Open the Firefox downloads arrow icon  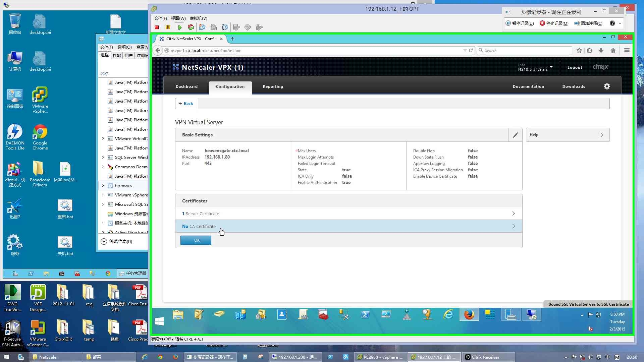pos(601,51)
